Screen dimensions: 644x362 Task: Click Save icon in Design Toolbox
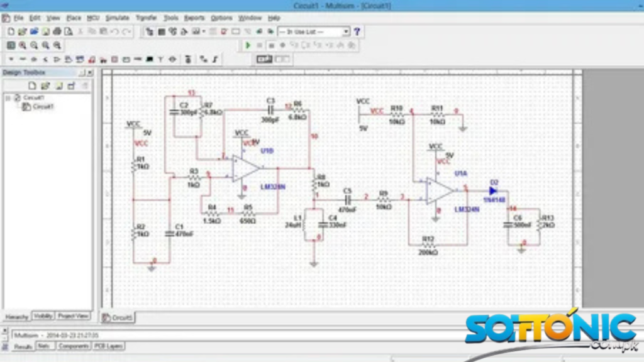(58, 85)
